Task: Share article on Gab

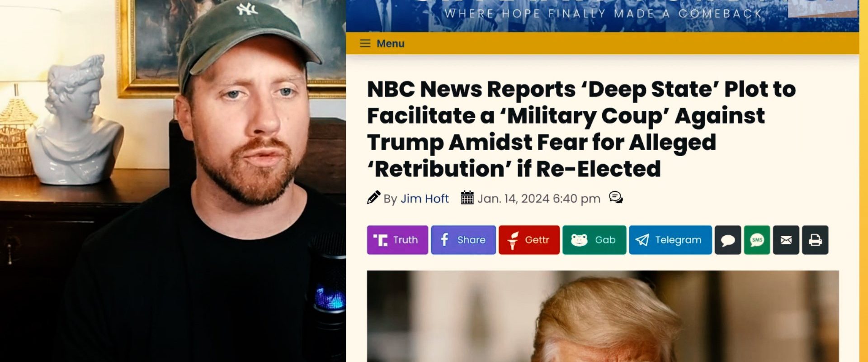Action: tap(594, 240)
